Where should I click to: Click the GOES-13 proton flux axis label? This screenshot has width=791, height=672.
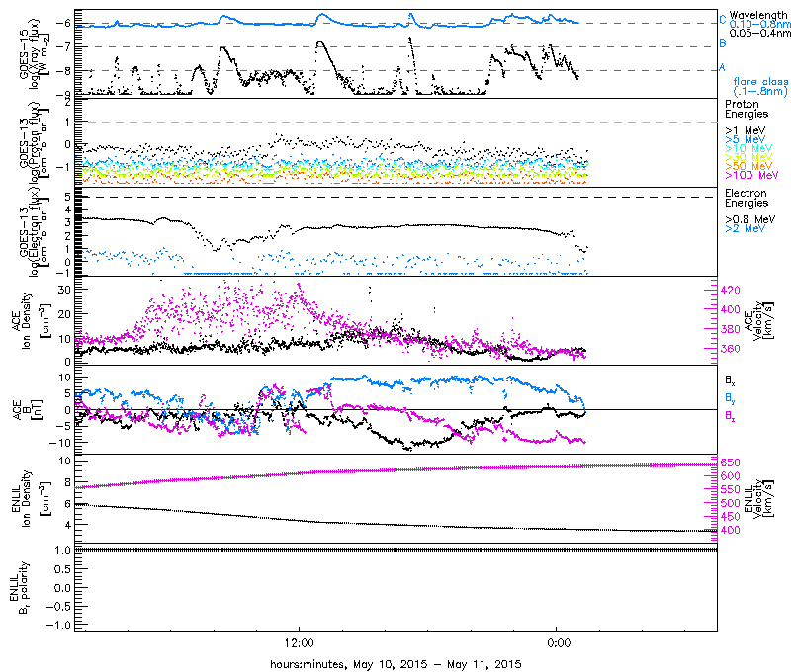[x=36, y=142]
